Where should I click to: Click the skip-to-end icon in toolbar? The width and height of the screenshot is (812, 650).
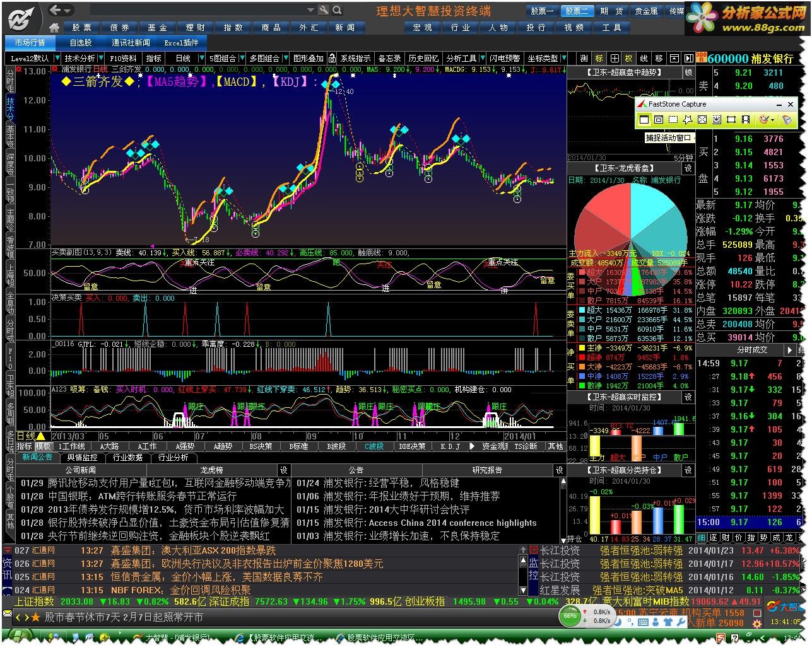coord(688,58)
